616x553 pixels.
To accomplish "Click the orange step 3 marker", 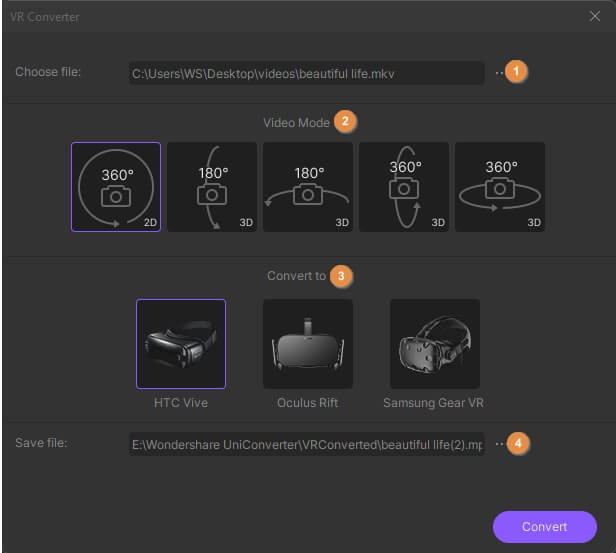I will point(341,275).
